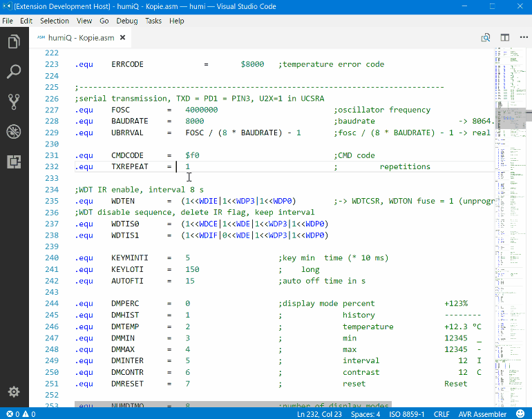This screenshot has width=532, height=419.
Task: Click DMTEMP symbol on line 246
Action: (x=125, y=327)
